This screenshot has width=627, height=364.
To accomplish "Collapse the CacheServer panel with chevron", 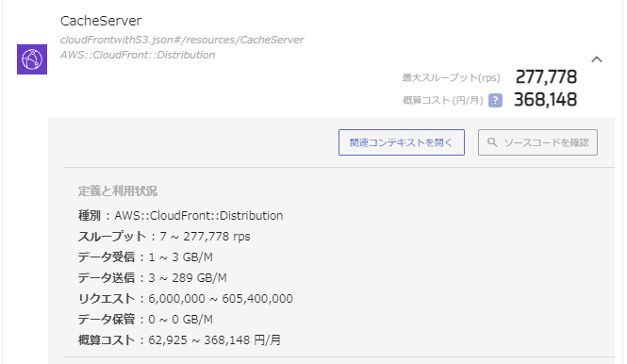I will (597, 59).
